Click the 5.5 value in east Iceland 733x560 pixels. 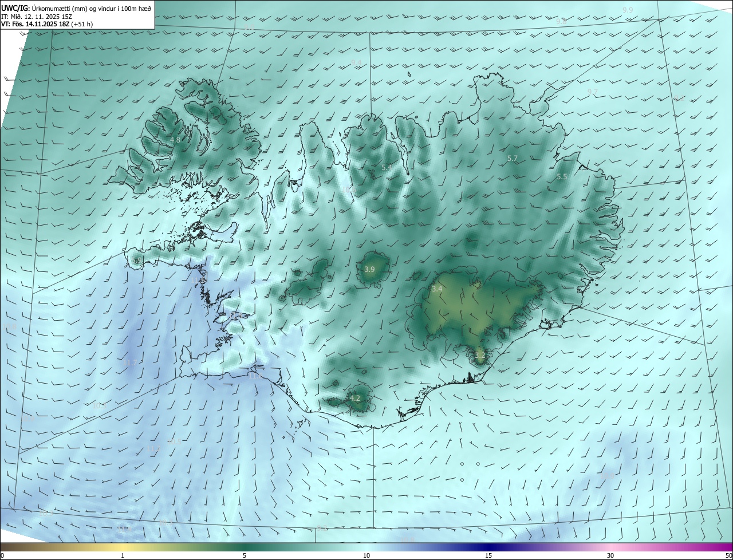click(x=562, y=177)
